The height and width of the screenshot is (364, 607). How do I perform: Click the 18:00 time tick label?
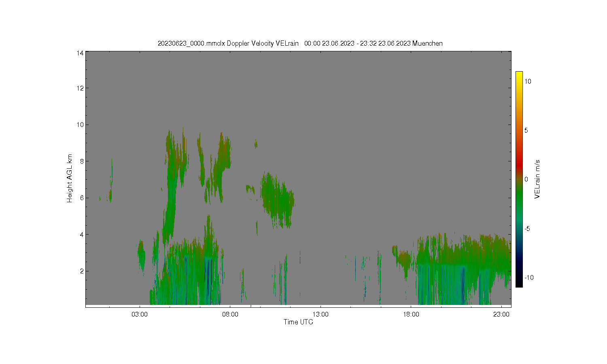point(411,315)
